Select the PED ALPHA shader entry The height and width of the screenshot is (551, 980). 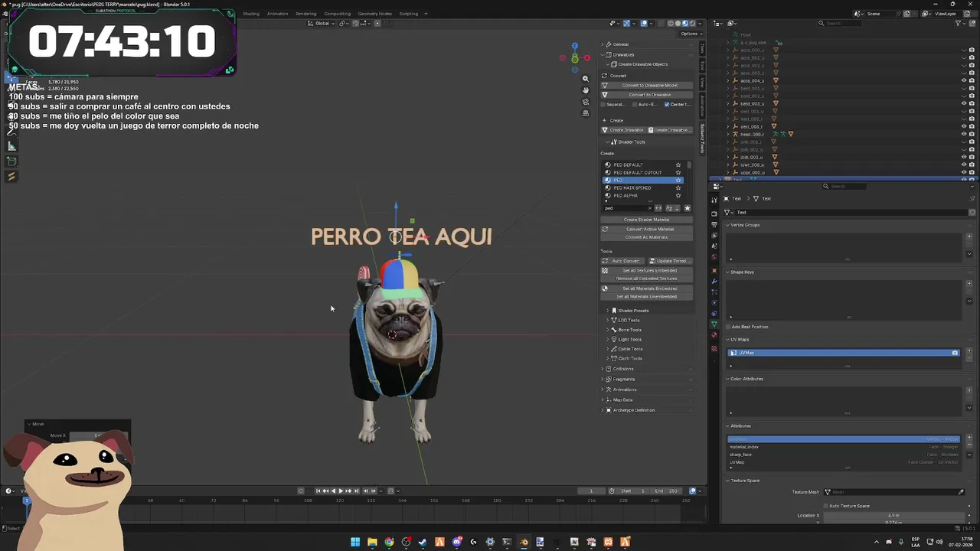pos(626,195)
